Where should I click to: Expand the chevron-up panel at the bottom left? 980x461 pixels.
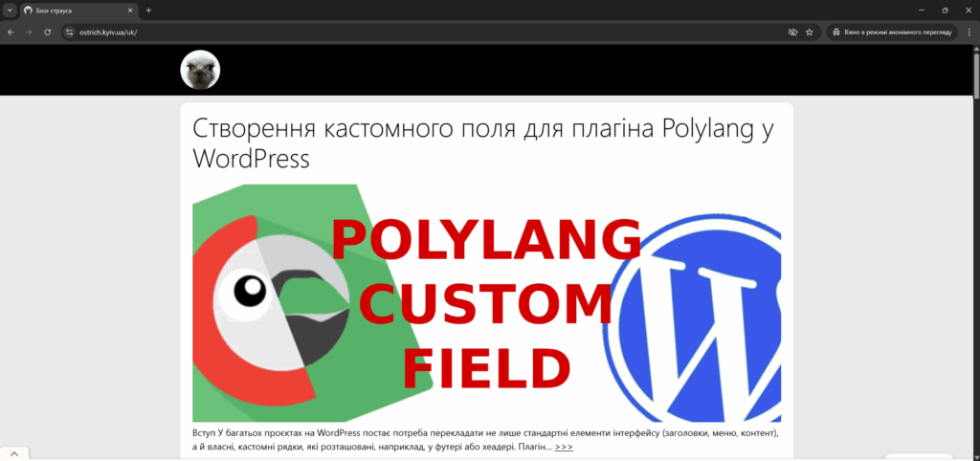click(x=14, y=454)
